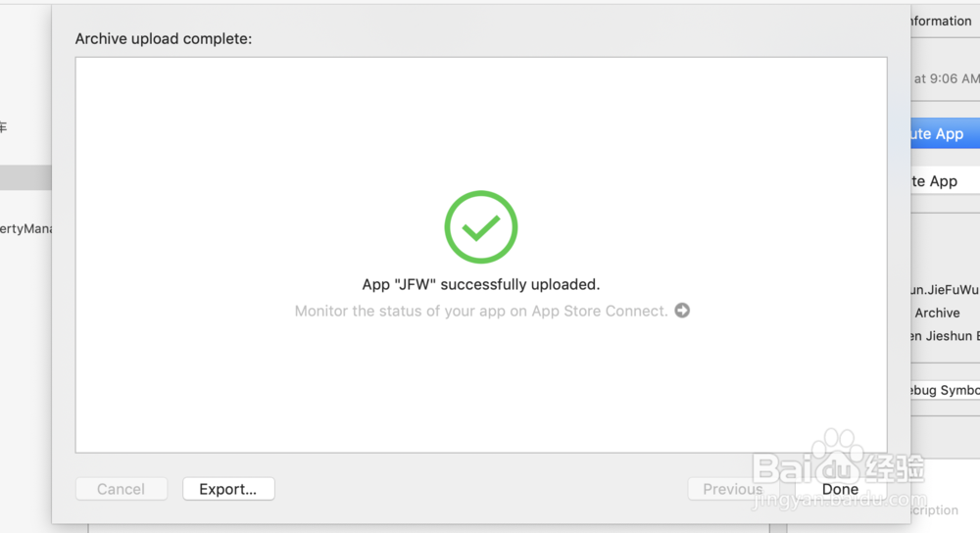Select the PropertyMana... item in left sidebar
The height and width of the screenshot is (533, 980).
(x=25, y=228)
